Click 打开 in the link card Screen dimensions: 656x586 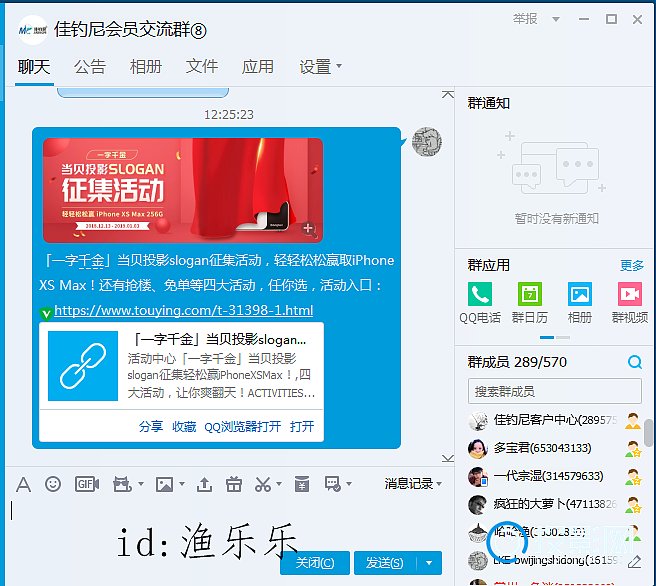tap(302, 426)
